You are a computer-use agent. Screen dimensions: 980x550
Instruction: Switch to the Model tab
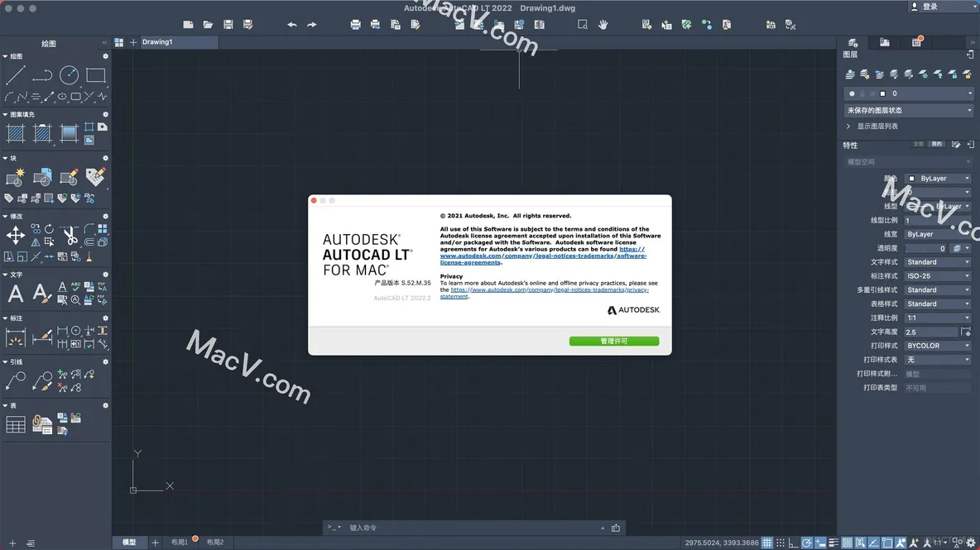129,543
